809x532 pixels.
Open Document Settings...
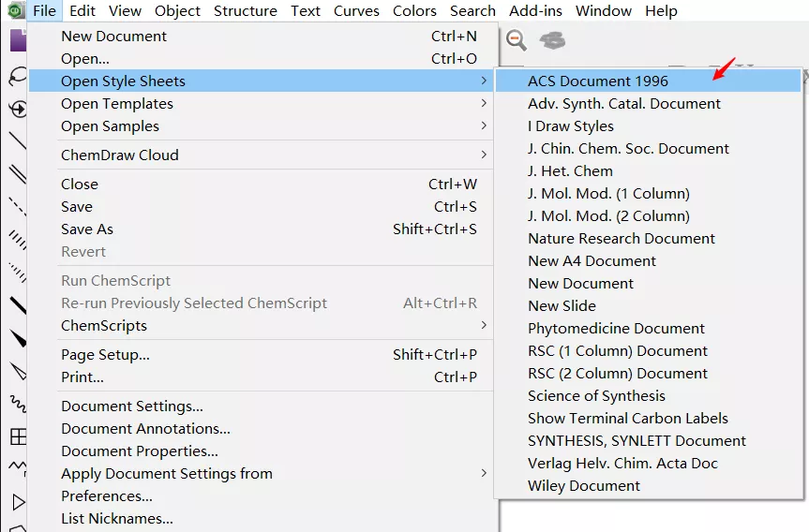pyautogui.click(x=262, y=406)
